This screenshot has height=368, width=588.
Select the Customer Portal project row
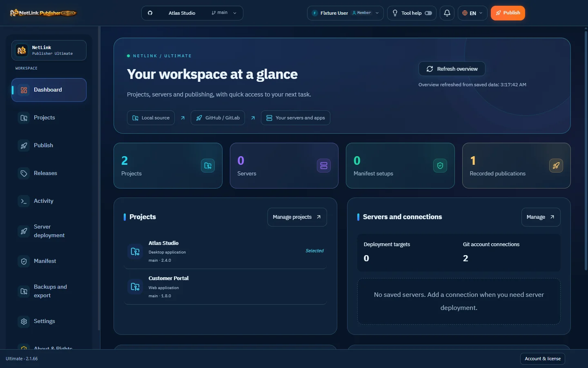click(x=225, y=287)
